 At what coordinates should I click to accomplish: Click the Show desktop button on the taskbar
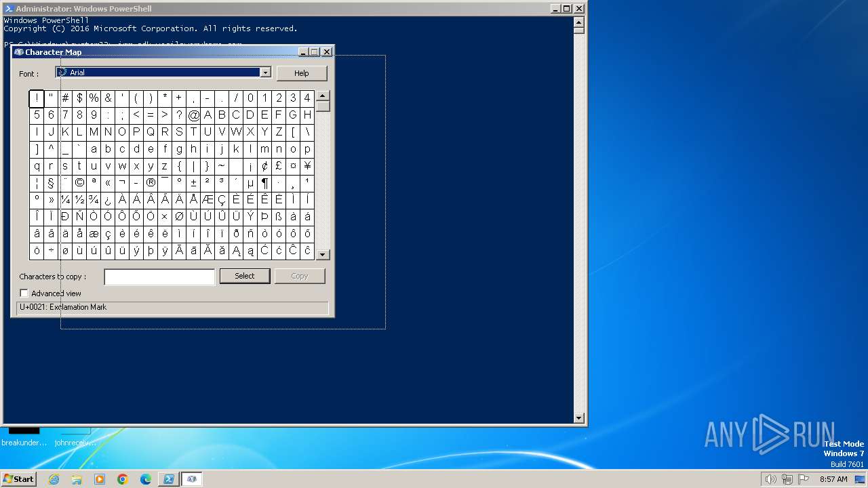(x=861, y=479)
